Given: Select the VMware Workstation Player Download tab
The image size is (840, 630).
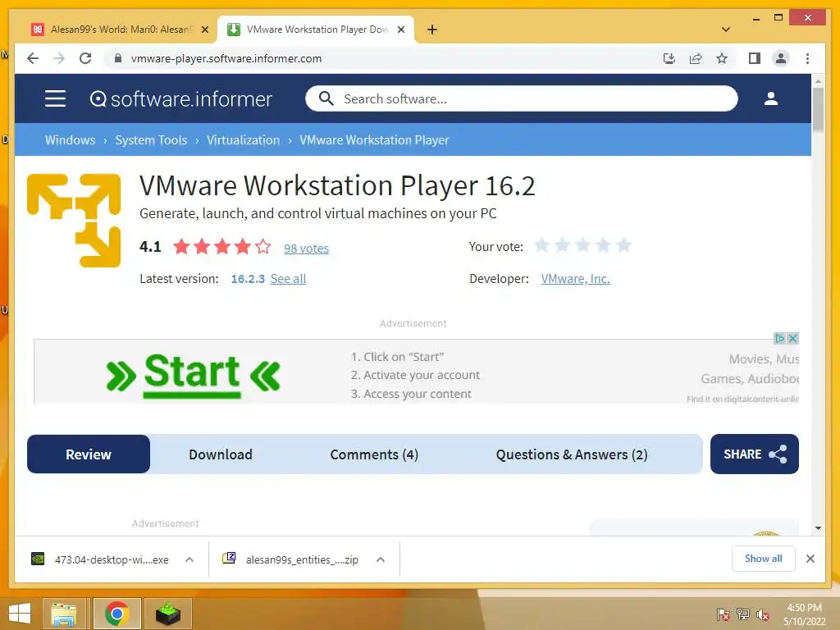Looking at the screenshot, I should coord(316,30).
